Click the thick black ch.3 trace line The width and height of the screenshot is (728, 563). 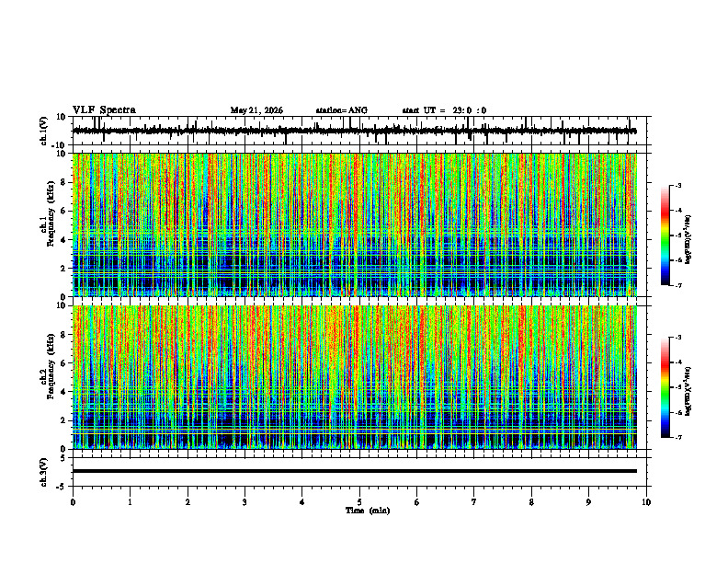pyautogui.click(x=355, y=471)
